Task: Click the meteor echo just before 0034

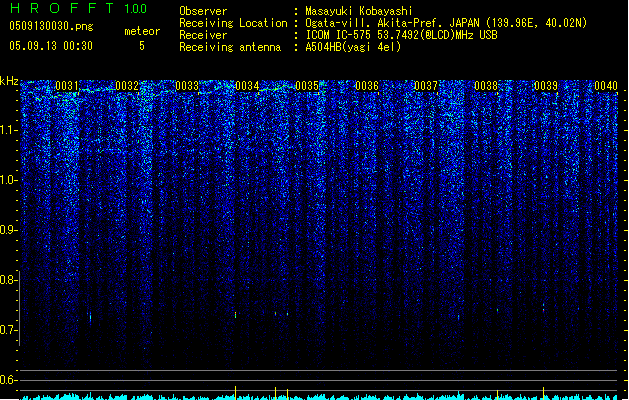Action: (x=235, y=315)
